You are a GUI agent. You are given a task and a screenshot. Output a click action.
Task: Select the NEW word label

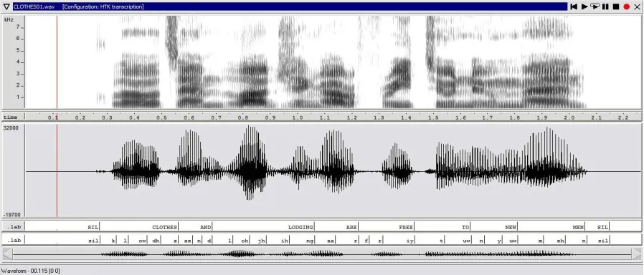(x=511, y=227)
